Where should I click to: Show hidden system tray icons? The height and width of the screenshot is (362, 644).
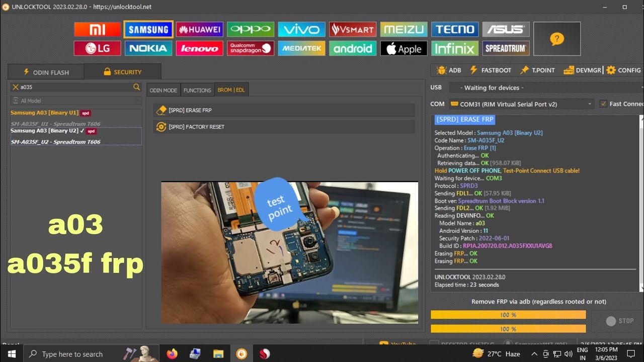534,354
